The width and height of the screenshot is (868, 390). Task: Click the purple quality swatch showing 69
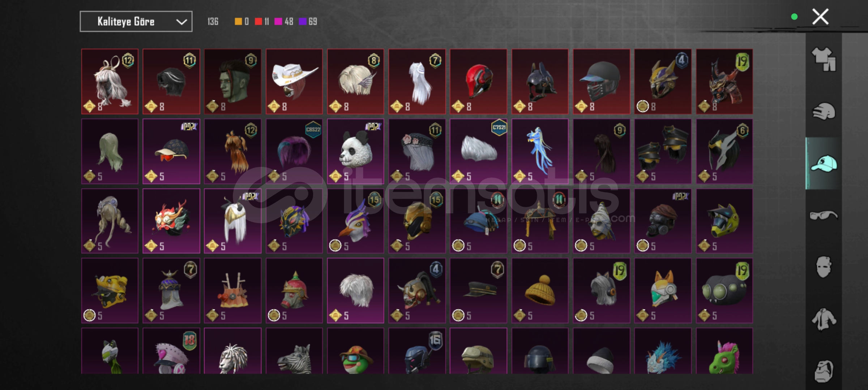(x=303, y=22)
